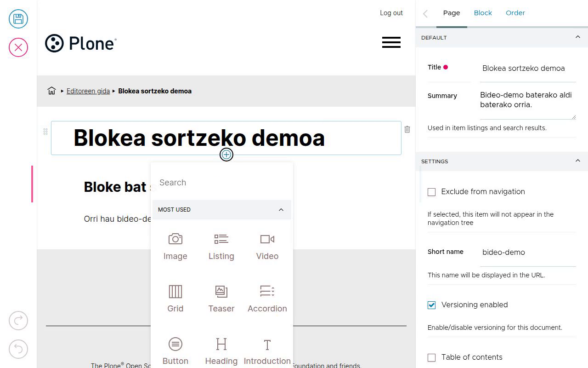Image resolution: width=588 pixels, height=368 pixels.
Task: Delete the title block via trash icon
Action: [x=407, y=130]
